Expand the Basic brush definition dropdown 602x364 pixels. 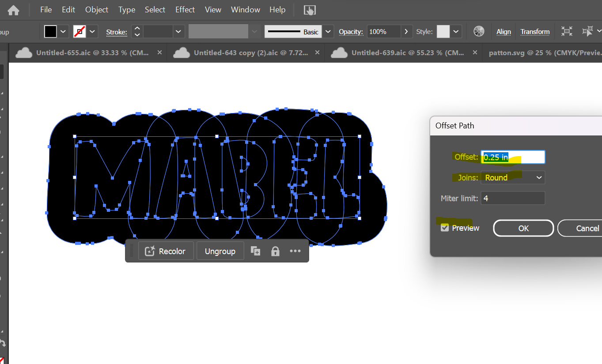(x=328, y=31)
